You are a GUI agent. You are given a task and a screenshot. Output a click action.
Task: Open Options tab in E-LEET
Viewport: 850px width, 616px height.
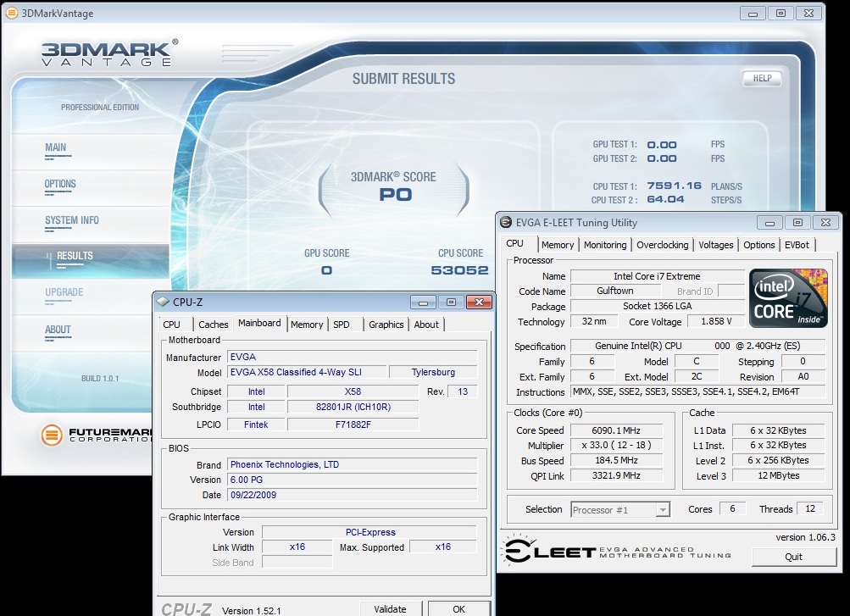[759, 245]
